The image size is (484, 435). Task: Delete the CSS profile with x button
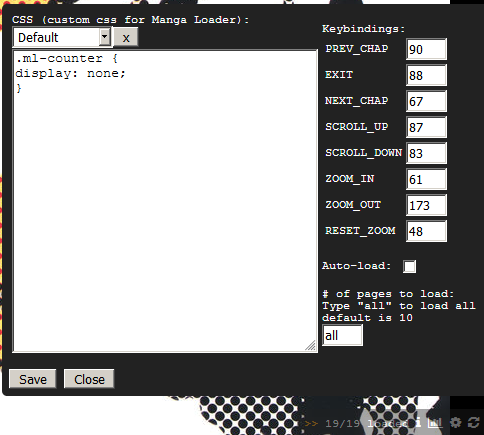[x=126, y=37]
